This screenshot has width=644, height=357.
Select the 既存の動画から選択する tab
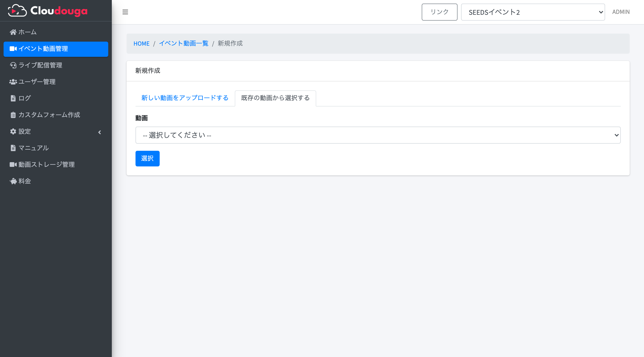tap(275, 98)
